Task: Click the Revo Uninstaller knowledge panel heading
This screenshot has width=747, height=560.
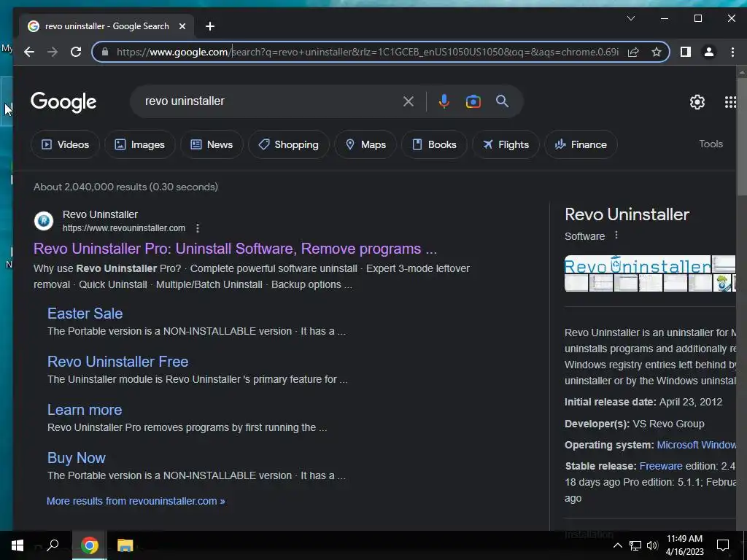Action: pyautogui.click(x=627, y=215)
